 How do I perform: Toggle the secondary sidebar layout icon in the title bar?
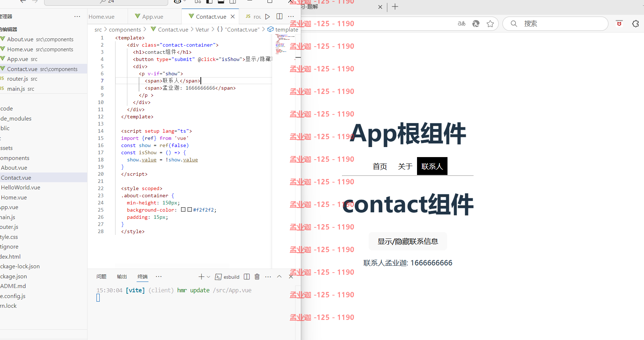click(233, 1)
